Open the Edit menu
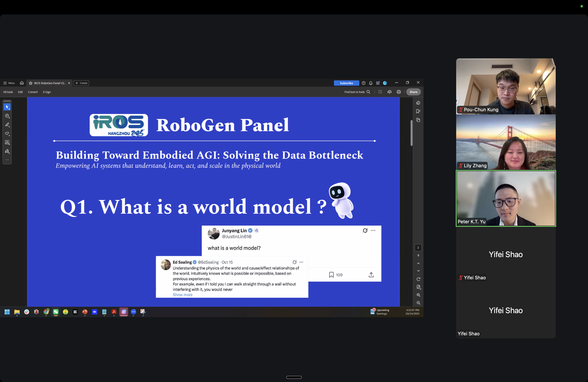Screen dimensions: 588x382 tap(20, 92)
